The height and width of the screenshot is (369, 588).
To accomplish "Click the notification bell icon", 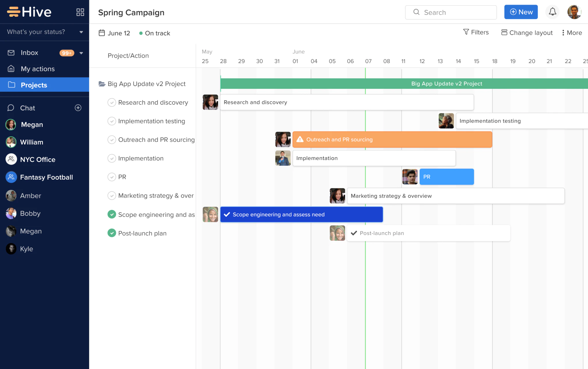I will tap(552, 12).
